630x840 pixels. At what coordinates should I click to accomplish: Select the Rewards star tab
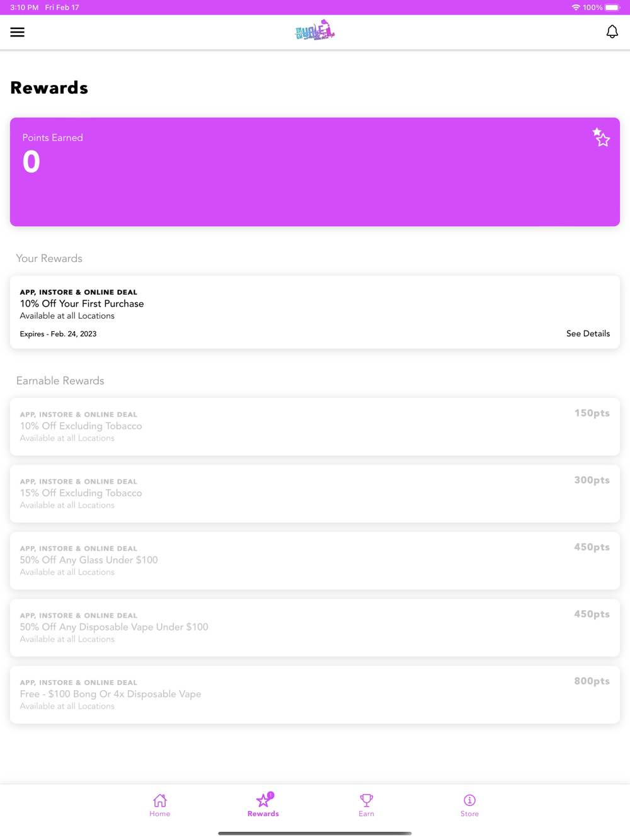click(263, 805)
